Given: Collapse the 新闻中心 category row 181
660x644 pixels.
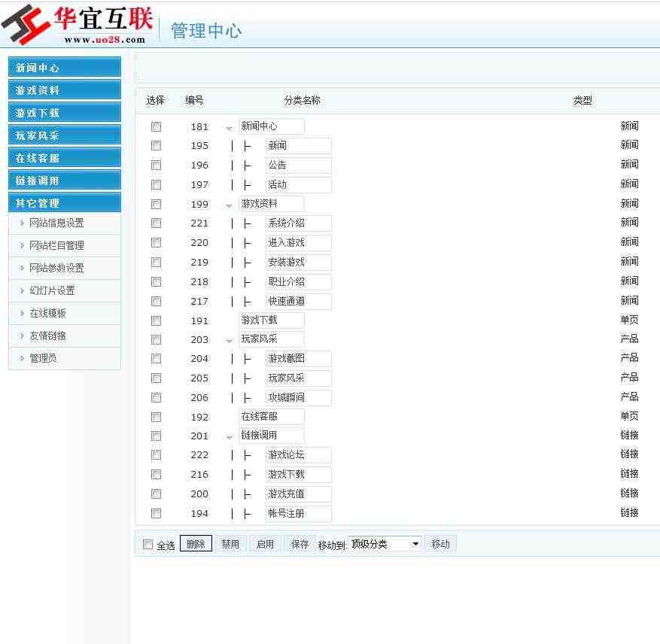Looking at the screenshot, I should point(229,128).
